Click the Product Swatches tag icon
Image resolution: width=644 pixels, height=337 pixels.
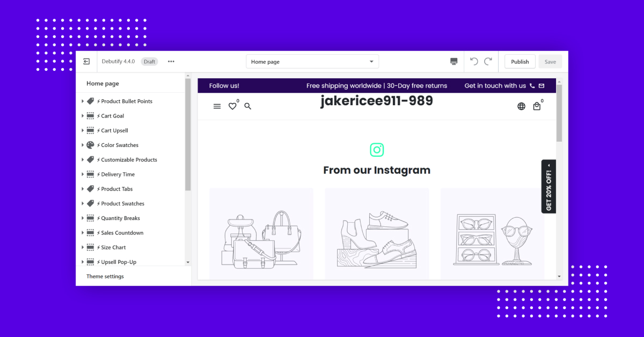[x=90, y=203]
